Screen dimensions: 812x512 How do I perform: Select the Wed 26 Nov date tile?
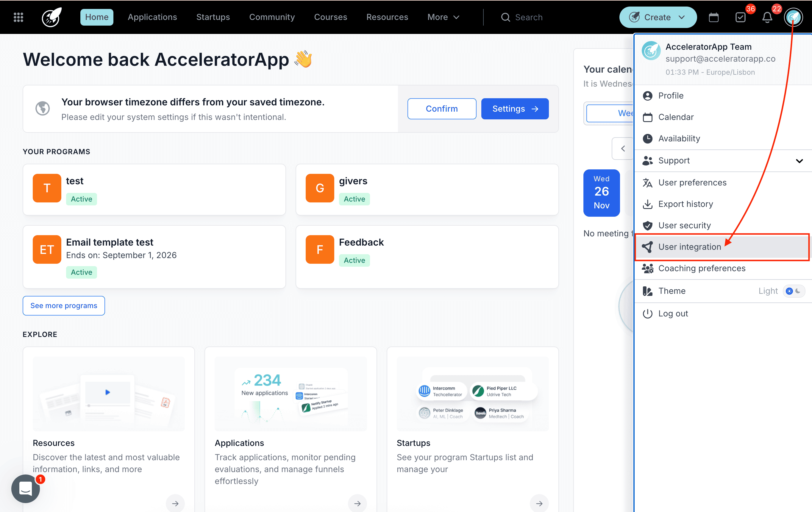601,193
